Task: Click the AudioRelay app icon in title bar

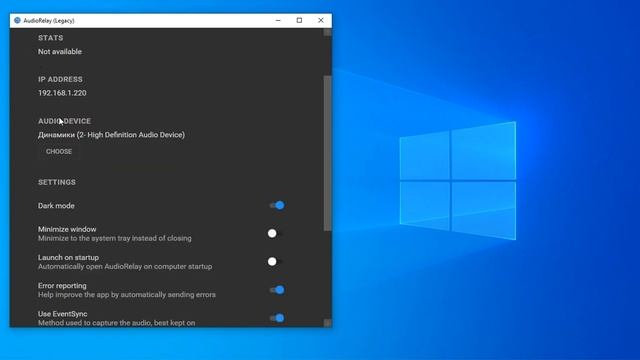Action: pyautogui.click(x=17, y=20)
